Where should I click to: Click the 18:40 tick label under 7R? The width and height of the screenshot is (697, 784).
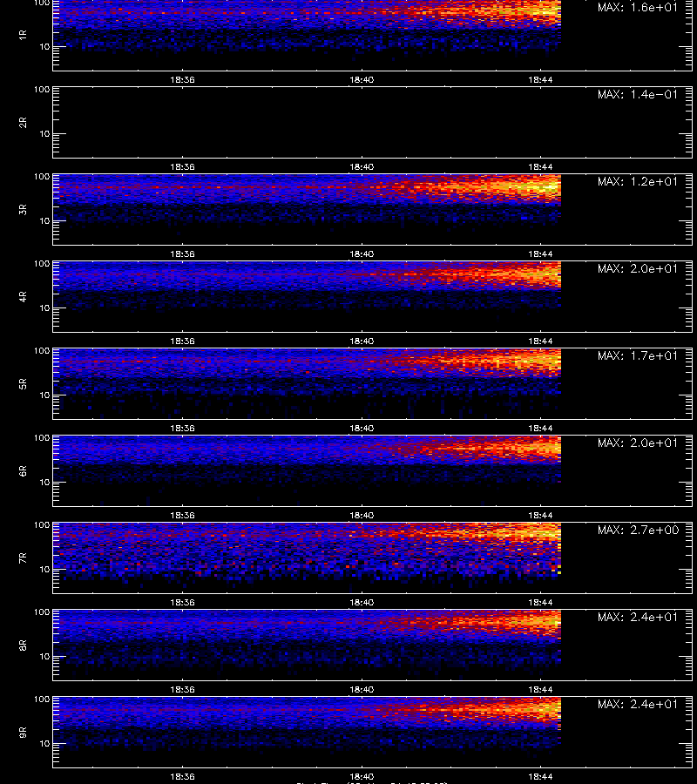tap(362, 603)
